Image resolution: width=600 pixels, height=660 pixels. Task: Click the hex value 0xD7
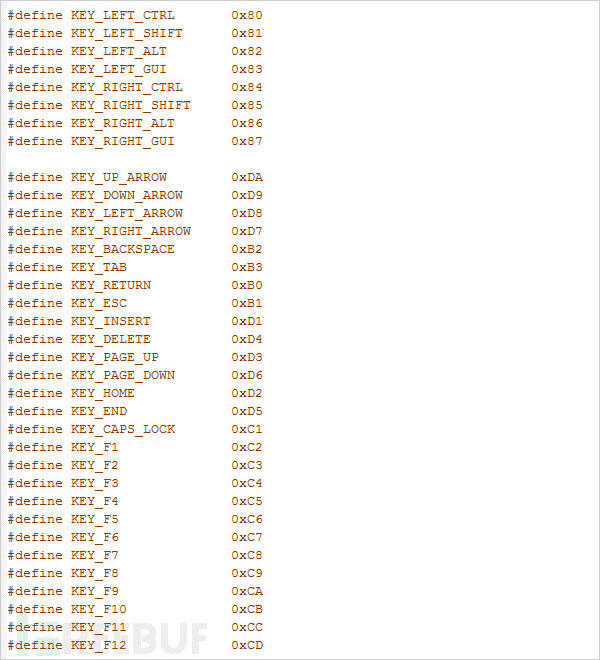click(x=247, y=231)
